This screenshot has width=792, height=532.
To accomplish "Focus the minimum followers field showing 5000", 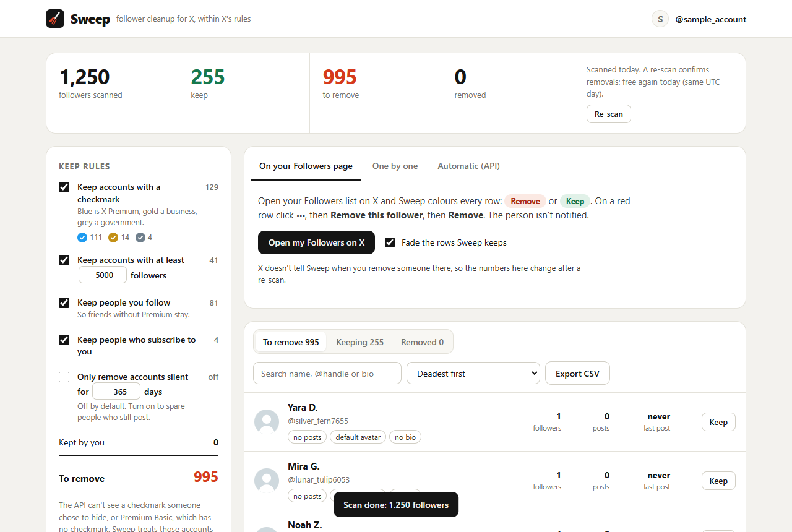I will pos(103,275).
